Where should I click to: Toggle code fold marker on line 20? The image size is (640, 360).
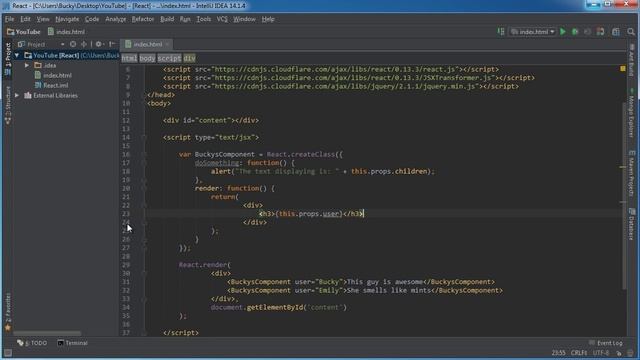point(144,189)
